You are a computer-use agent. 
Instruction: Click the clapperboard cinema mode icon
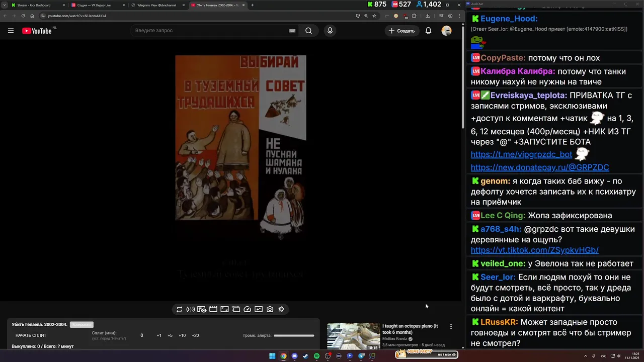(x=213, y=309)
